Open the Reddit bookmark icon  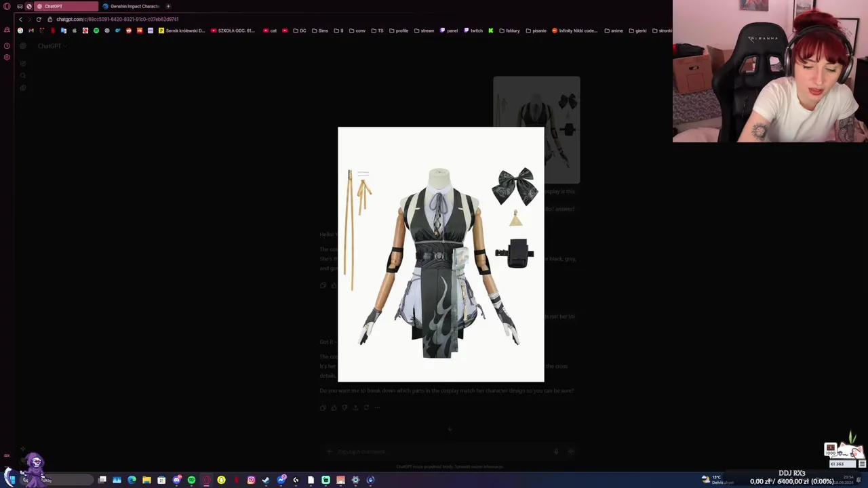tap(128, 30)
